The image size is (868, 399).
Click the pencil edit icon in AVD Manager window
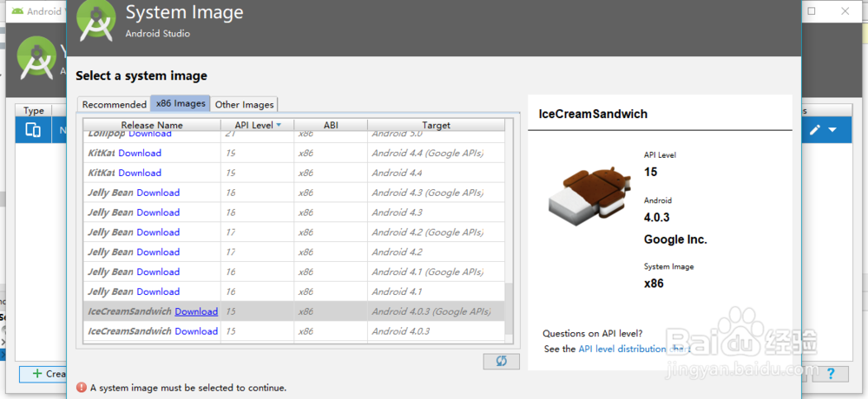click(x=815, y=130)
